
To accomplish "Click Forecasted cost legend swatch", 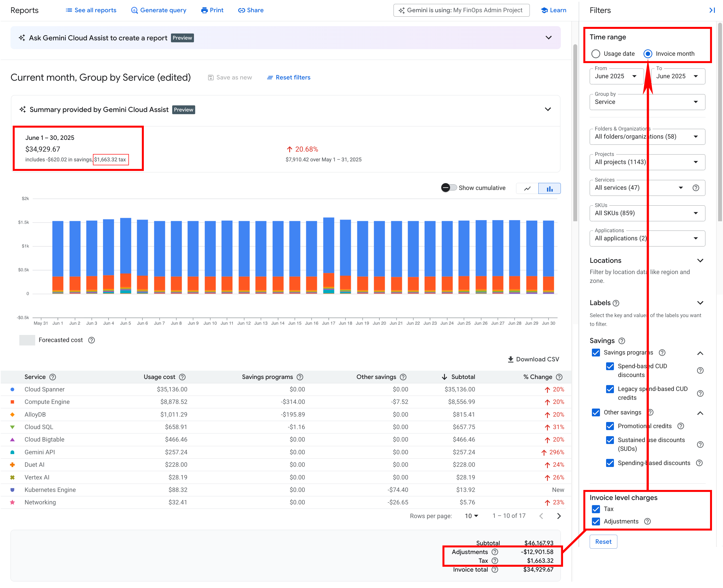I will 27,340.
